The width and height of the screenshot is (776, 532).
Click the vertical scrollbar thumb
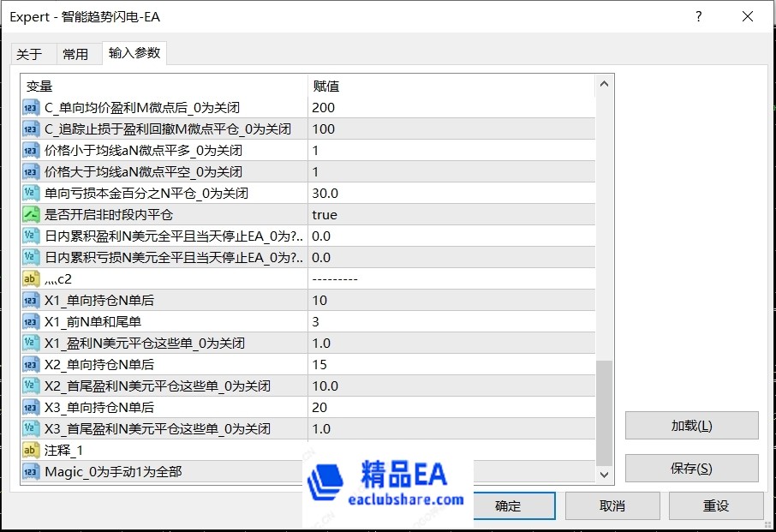click(604, 413)
